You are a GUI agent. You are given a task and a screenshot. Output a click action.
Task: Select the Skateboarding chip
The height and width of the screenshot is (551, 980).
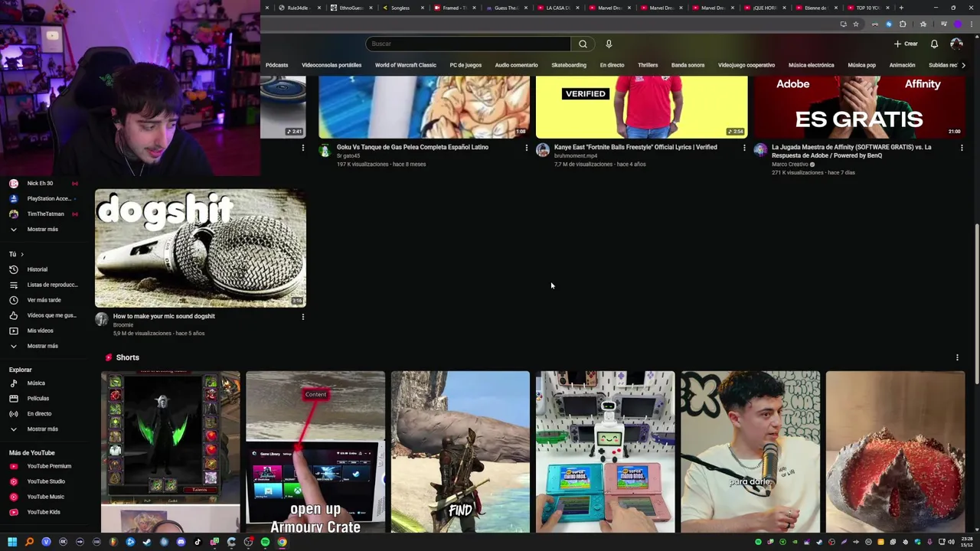(x=569, y=65)
